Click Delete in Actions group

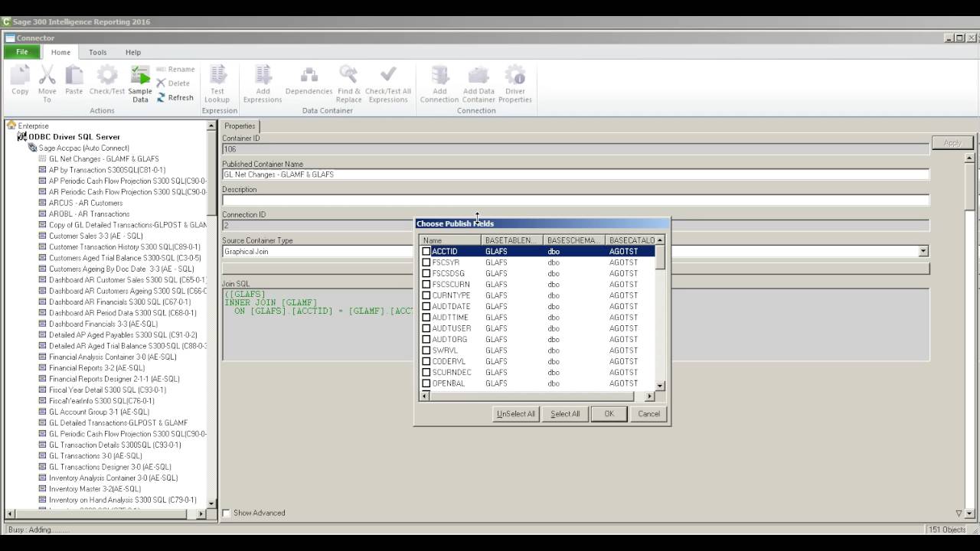point(174,83)
